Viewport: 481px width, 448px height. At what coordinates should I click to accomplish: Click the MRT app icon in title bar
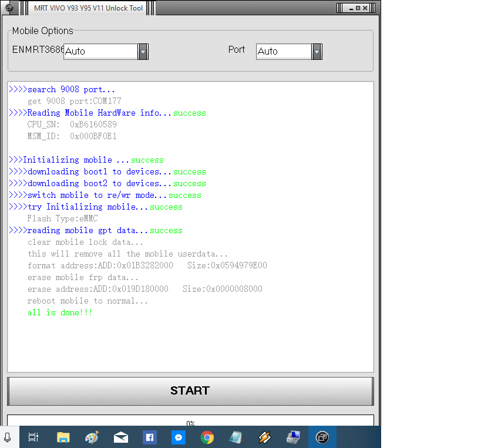point(9,8)
